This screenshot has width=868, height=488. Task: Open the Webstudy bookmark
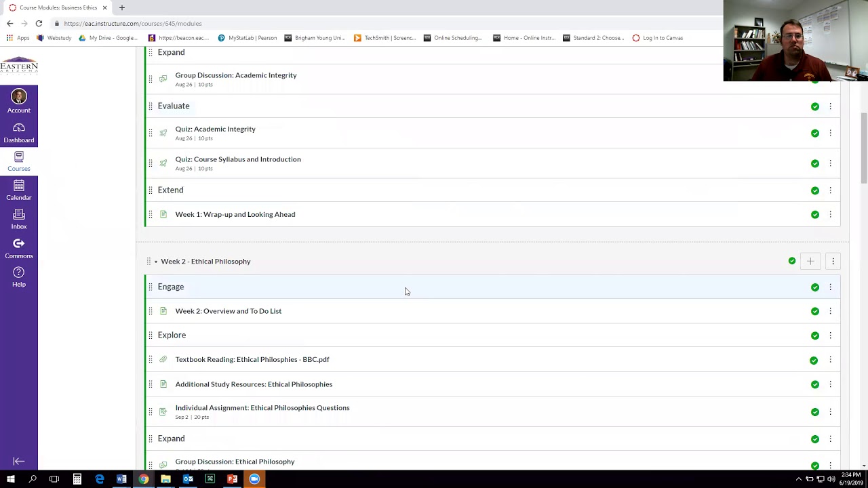click(x=54, y=38)
